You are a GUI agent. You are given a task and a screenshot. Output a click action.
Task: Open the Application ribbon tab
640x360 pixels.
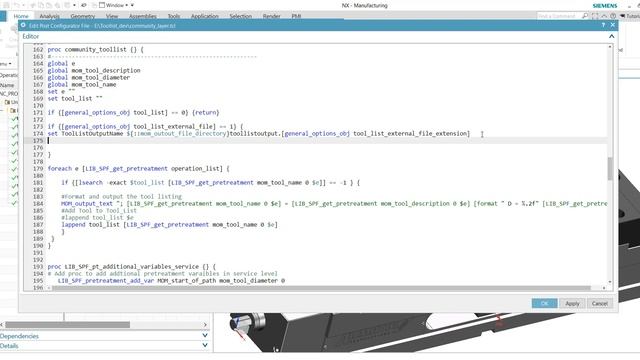[x=204, y=16]
